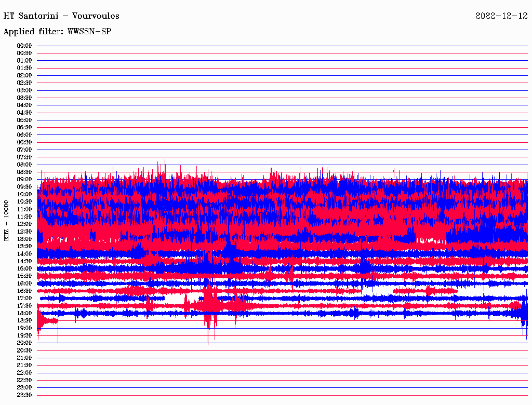This screenshot has height=405, width=532.
Task: Click the 23:30 time row label
Action: point(24,395)
